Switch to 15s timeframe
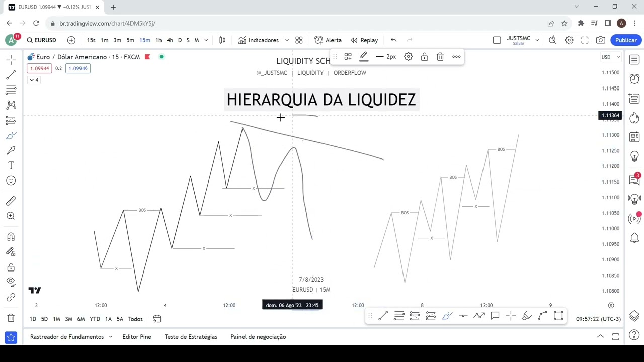This screenshot has height=362, width=644. (91, 40)
